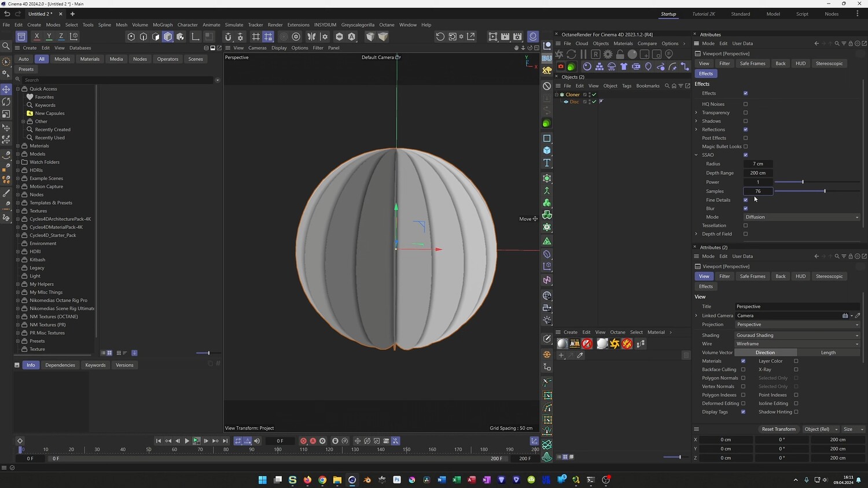This screenshot has height=488, width=868.
Task: Disable the Reflections checkbox
Action: click(x=745, y=130)
